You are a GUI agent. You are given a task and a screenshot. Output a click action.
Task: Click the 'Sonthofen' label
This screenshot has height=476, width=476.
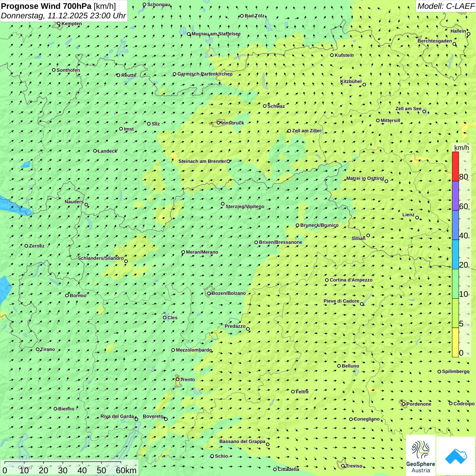pyautogui.click(x=68, y=70)
